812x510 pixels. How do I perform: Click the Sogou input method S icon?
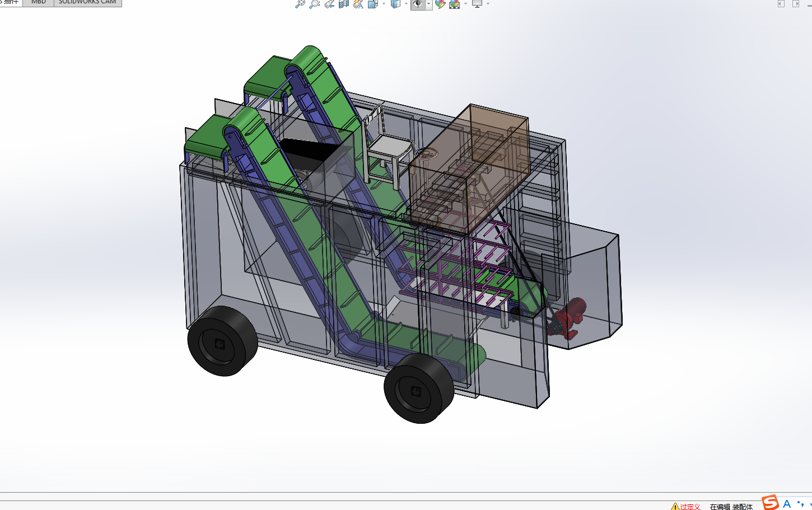(770, 503)
